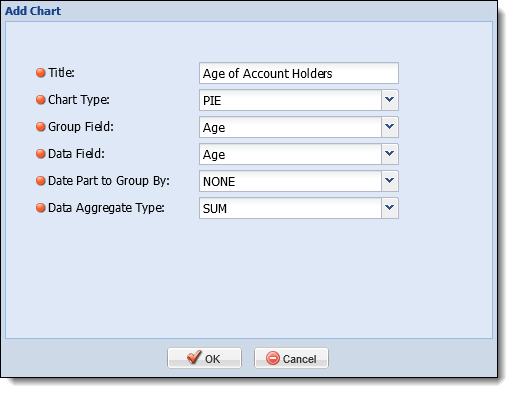Click the red stop icon on Cancel
Screen dimensions: 513x393
pos(273,358)
